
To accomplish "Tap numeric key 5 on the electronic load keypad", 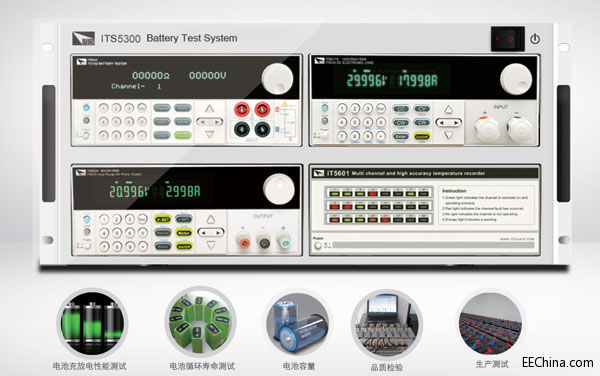I will click(355, 122).
